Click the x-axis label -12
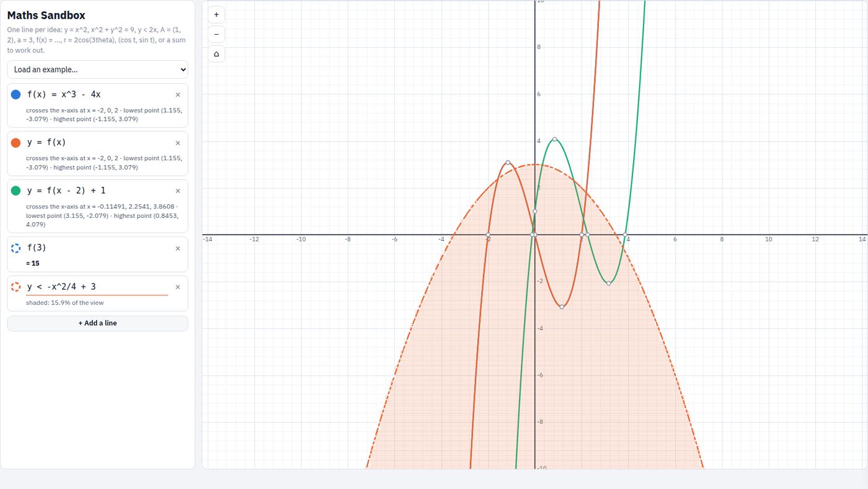This screenshot has height=489, width=868. coord(254,240)
